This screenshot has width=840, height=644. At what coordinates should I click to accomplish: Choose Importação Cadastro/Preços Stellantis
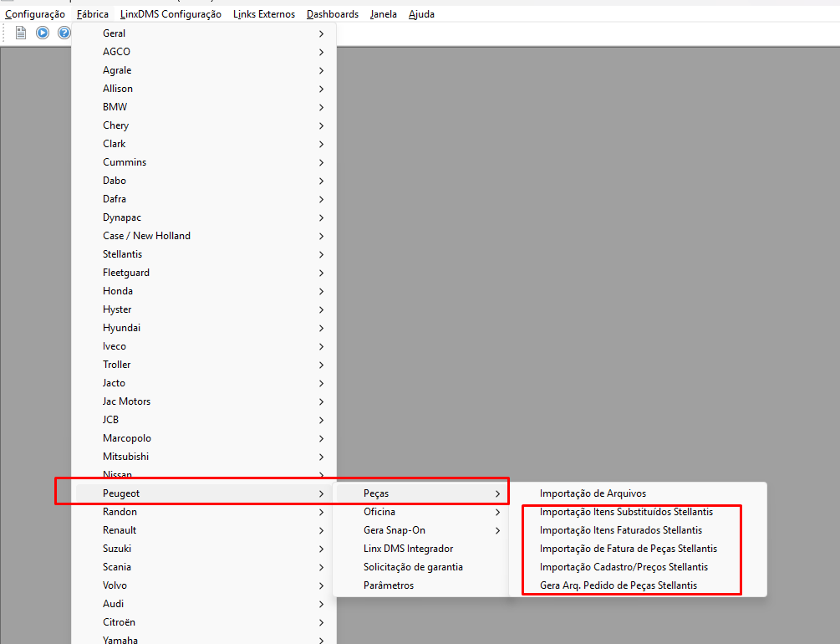(638, 567)
